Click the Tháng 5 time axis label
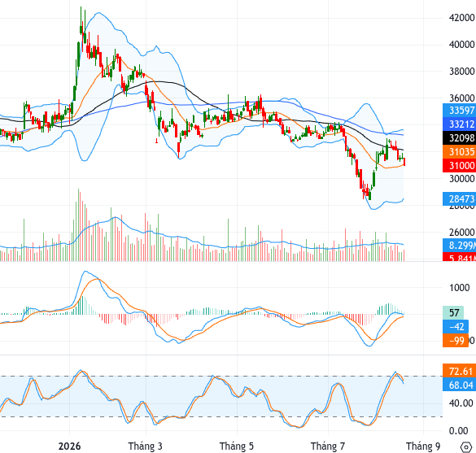 coord(237,446)
